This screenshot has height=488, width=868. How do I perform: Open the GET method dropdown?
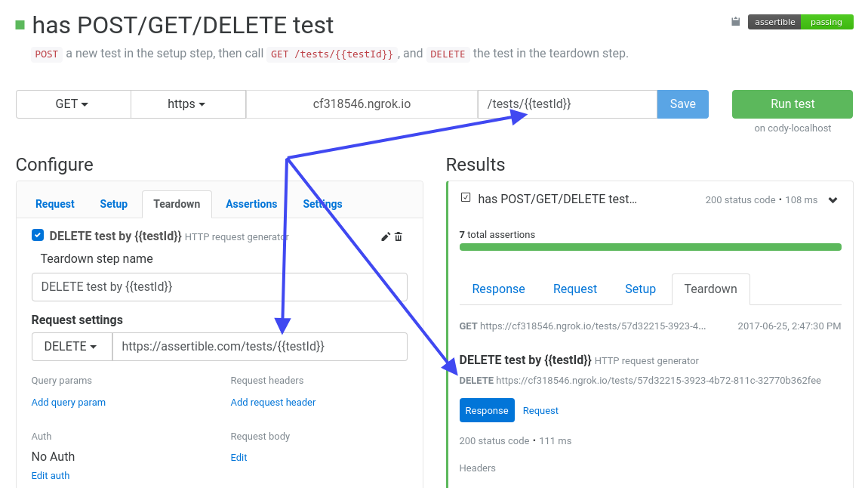point(72,104)
